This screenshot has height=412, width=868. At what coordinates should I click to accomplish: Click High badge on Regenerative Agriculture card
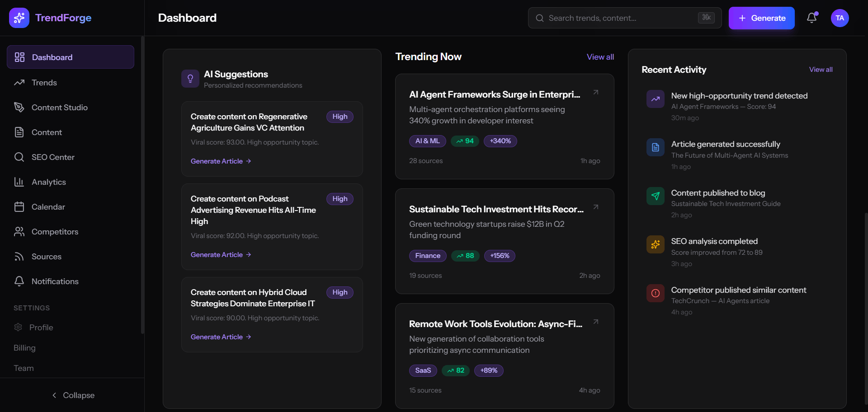click(x=340, y=117)
